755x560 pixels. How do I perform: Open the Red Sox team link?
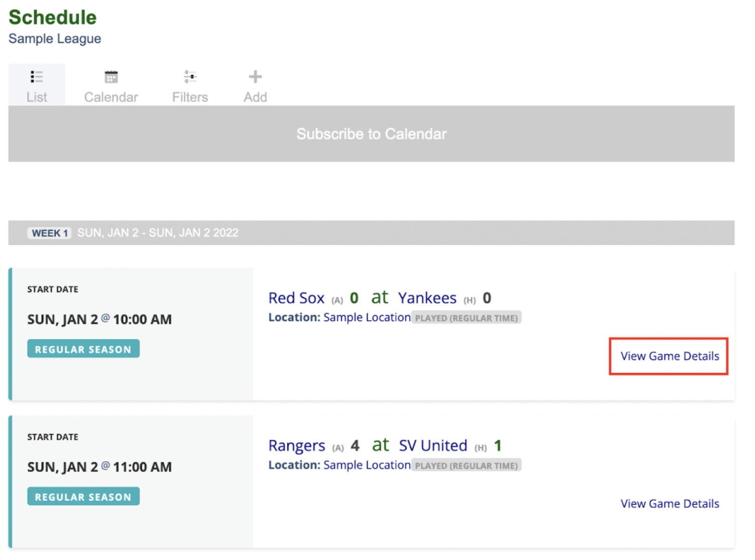point(297,298)
